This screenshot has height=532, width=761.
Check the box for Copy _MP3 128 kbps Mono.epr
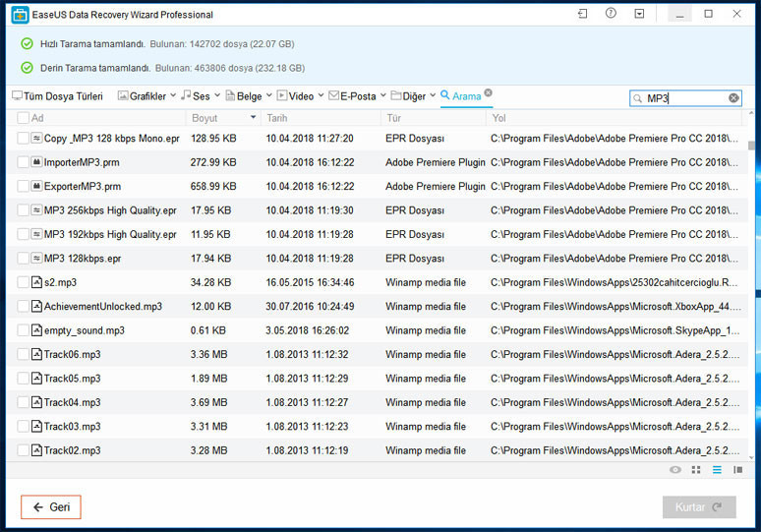click(x=23, y=139)
